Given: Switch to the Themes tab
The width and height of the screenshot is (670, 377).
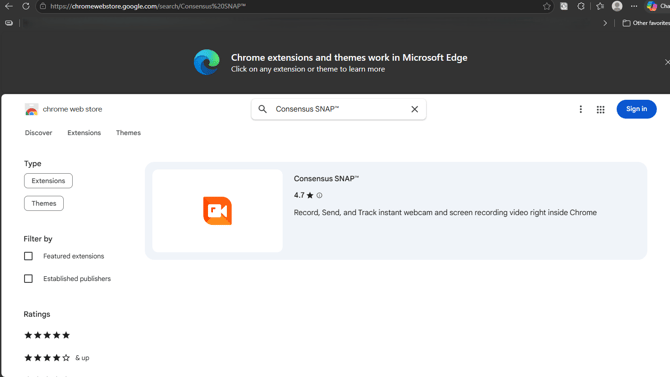Looking at the screenshot, I should [x=128, y=133].
